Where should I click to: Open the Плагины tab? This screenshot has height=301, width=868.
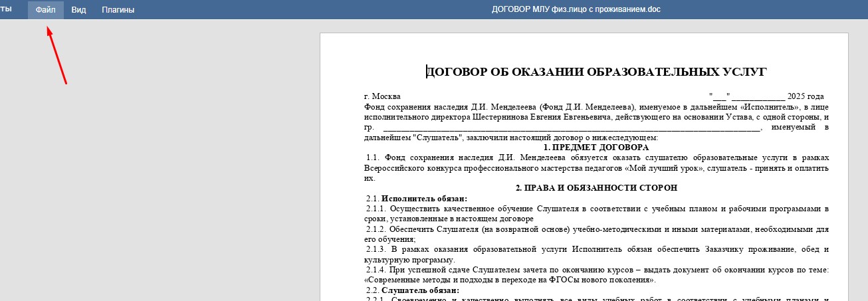pos(118,10)
